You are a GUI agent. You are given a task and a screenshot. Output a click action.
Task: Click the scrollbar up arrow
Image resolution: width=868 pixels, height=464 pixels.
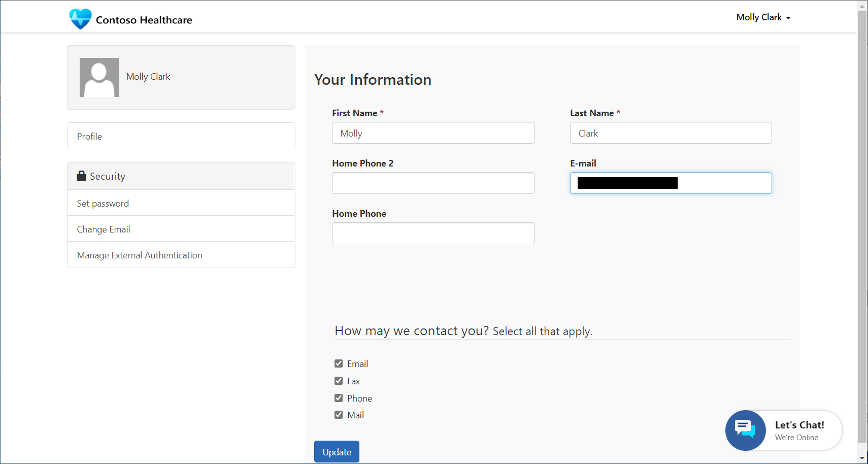pos(863,6)
